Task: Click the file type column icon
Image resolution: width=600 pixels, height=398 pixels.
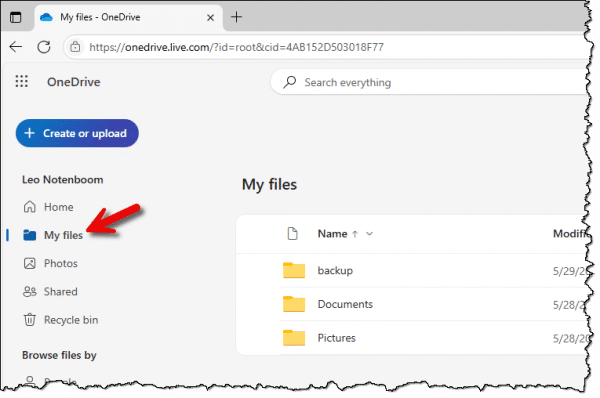Action: [x=293, y=233]
